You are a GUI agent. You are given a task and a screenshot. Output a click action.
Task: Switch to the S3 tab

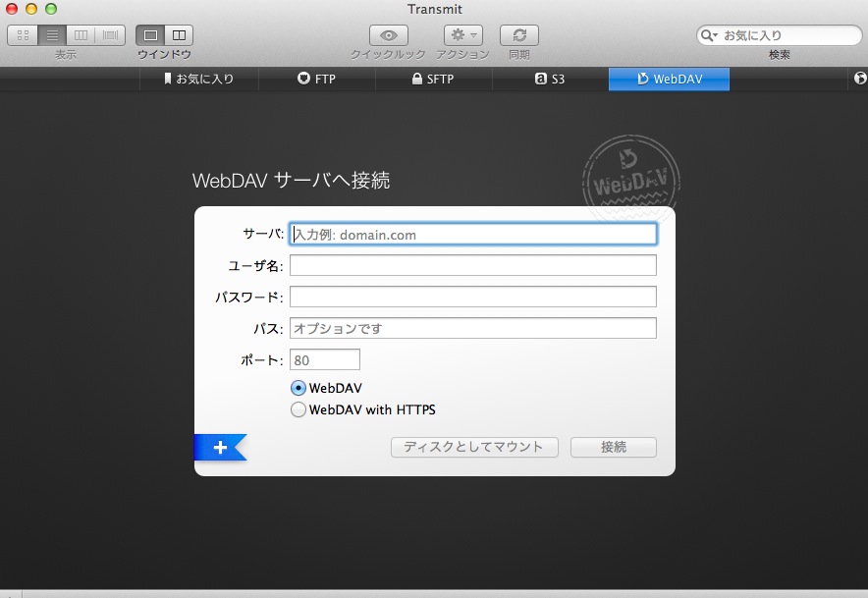550,80
